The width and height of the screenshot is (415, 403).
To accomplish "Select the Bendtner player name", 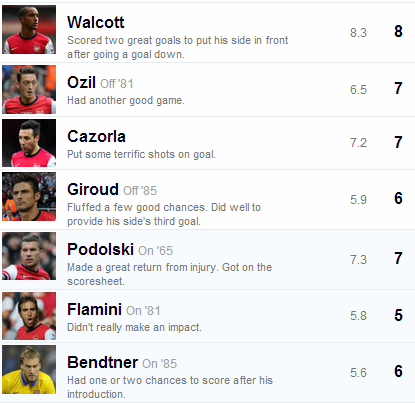I will (102, 362).
